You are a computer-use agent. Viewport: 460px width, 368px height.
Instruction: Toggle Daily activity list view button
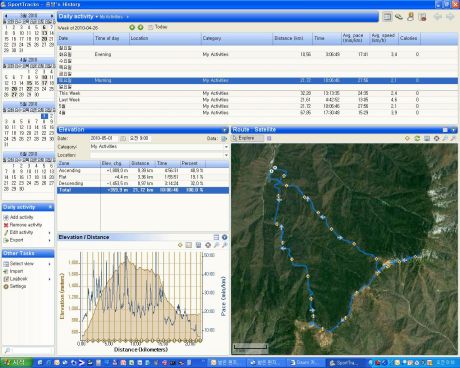point(387,16)
